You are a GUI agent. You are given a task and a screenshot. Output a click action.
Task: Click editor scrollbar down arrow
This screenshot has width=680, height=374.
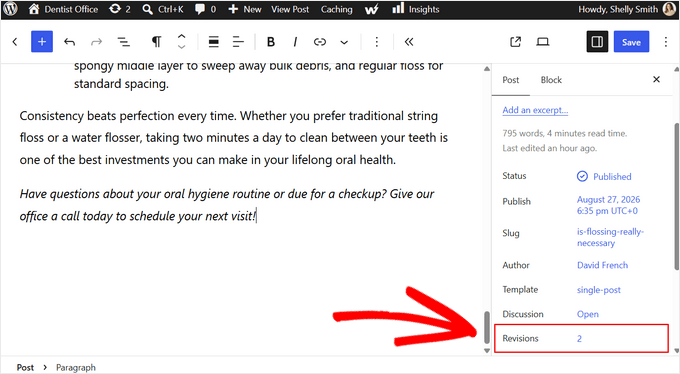pos(487,351)
